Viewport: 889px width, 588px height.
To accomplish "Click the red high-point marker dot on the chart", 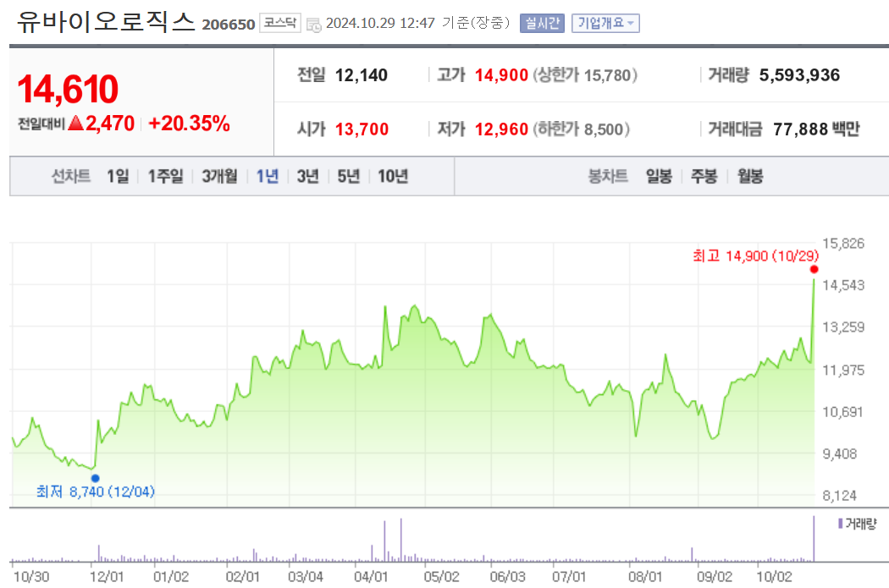I will point(814,269).
